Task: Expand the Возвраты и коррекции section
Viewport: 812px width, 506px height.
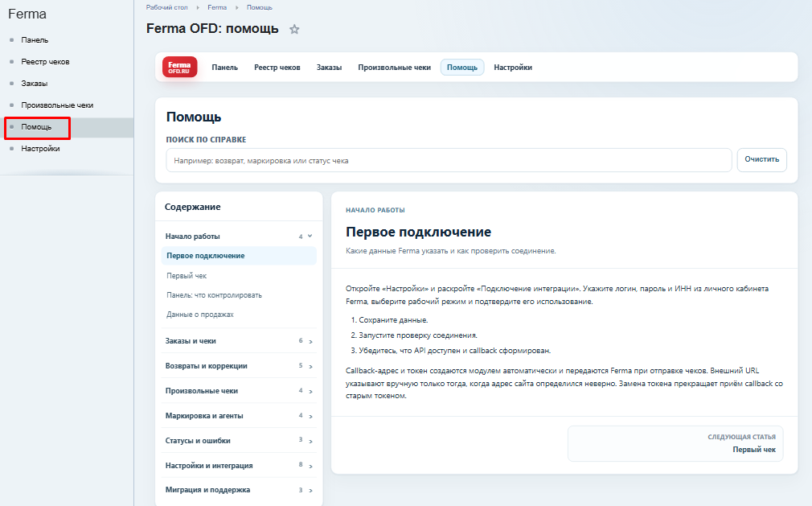Action: pos(239,366)
